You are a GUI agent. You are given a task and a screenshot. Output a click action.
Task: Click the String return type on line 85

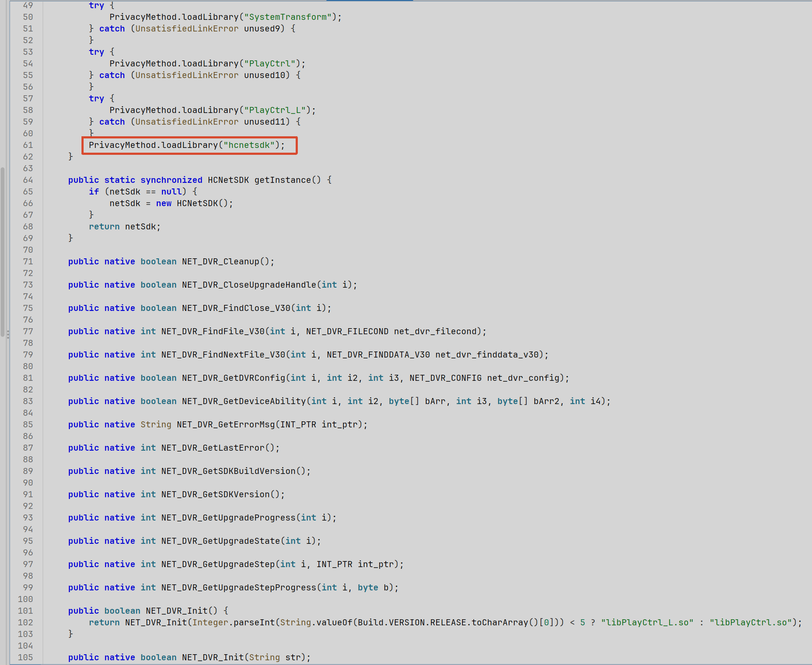(156, 424)
